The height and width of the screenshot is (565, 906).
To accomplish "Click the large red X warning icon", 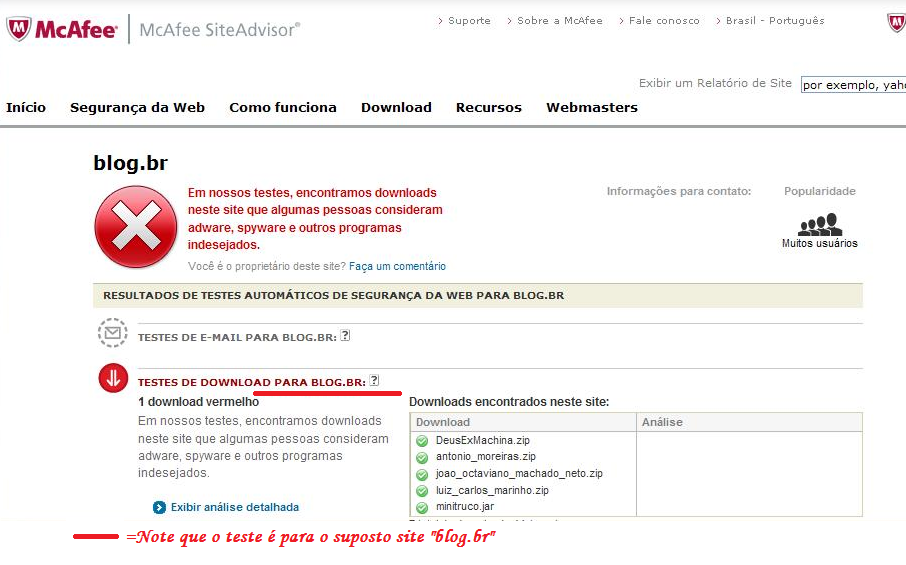I will pos(136,226).
